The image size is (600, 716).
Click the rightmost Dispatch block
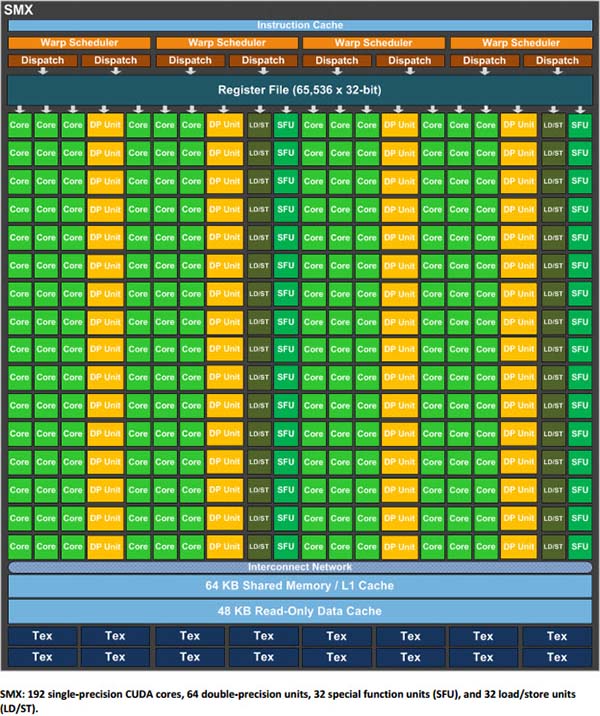pos(557,60)
